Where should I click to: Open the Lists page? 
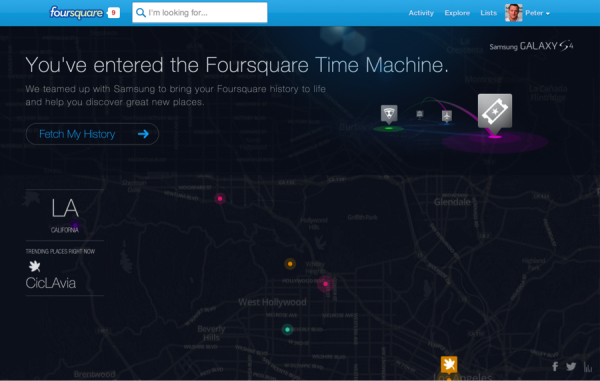pyautogui.click(x=488, y=13)
